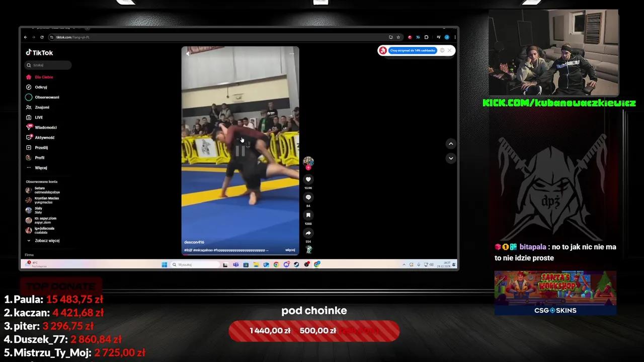Follow creator with the red plus badge
The height and width of the screenshot is (362, 644).
(308, 167)
